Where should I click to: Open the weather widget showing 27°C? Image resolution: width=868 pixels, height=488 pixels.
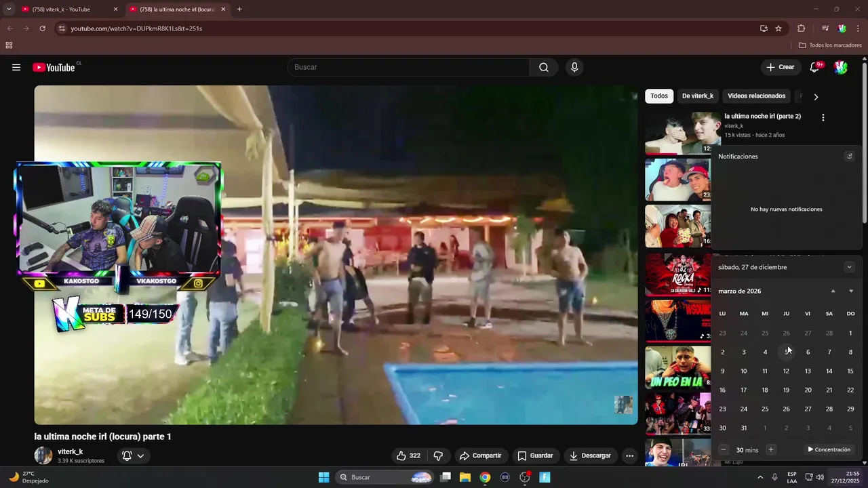pos(31,477)
